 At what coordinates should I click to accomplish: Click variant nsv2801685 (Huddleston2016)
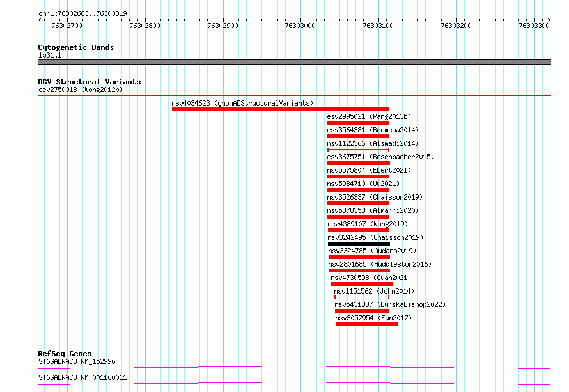380,264
